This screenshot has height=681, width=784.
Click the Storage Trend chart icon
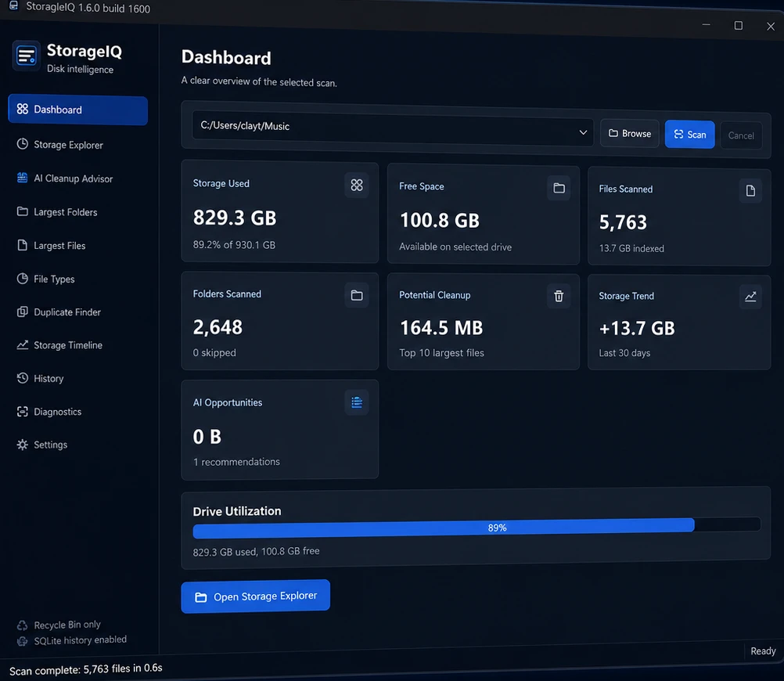point(750,297)
